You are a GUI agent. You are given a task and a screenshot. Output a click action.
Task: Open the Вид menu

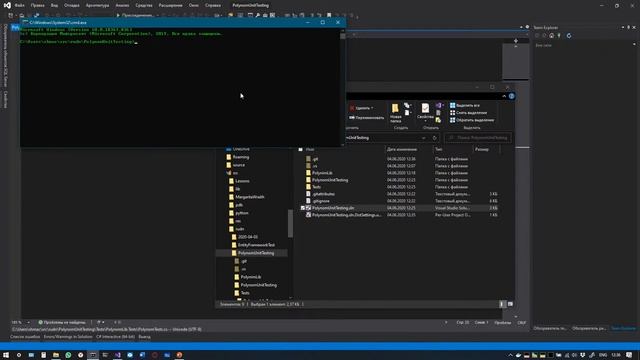pos(54,5)
